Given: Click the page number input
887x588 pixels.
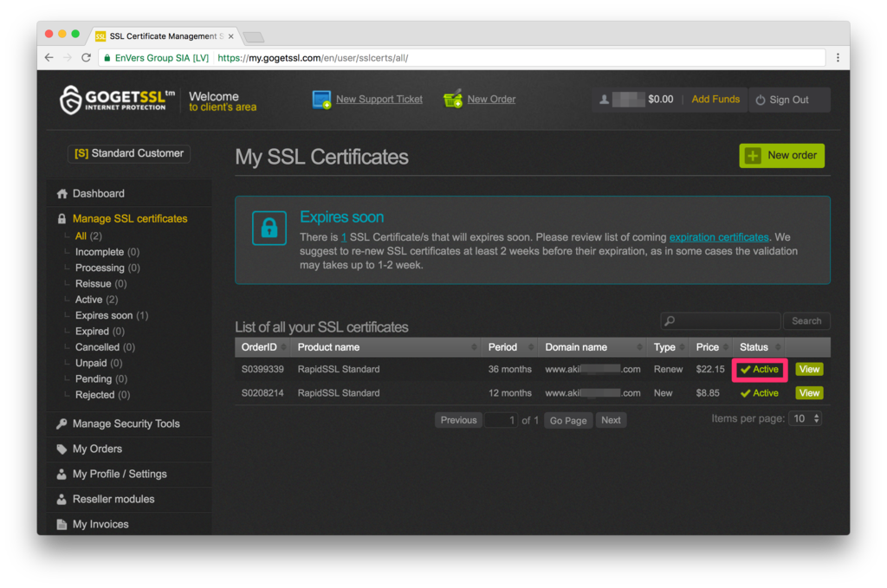Looking at the screenshot, I should tap(501, 420).
